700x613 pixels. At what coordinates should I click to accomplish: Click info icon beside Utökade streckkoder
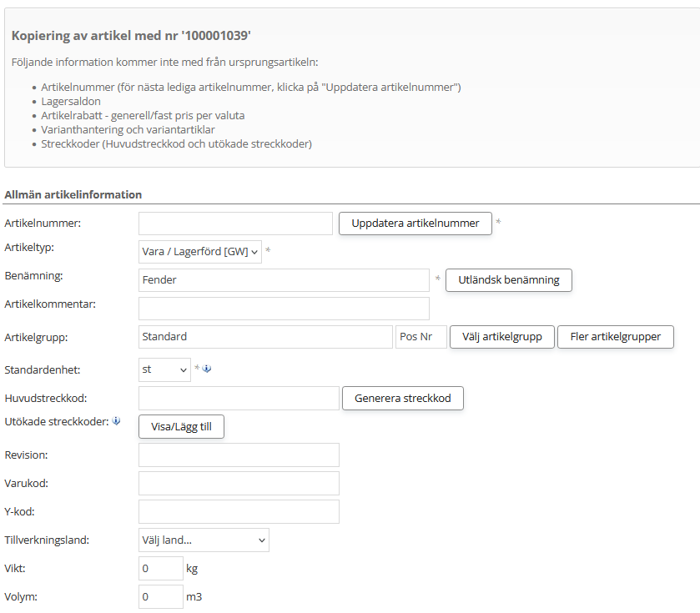tap(116, 421)
